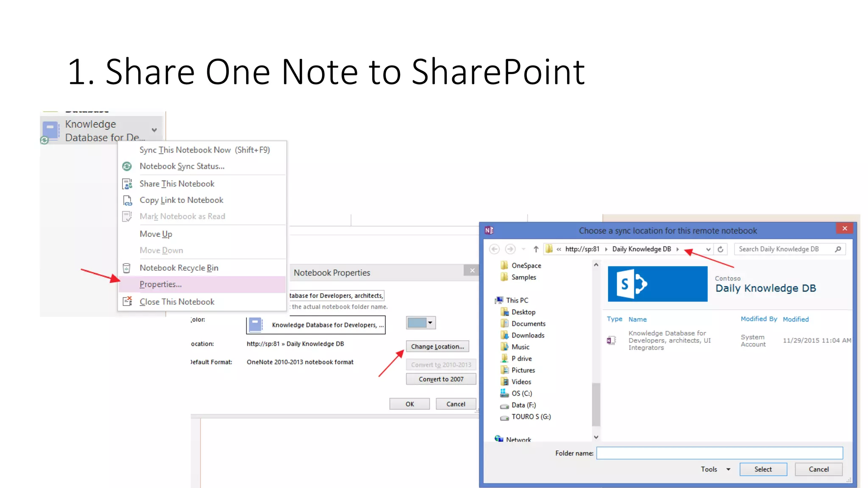Cancel the Notebook Properties dialog

click(456, 404)
